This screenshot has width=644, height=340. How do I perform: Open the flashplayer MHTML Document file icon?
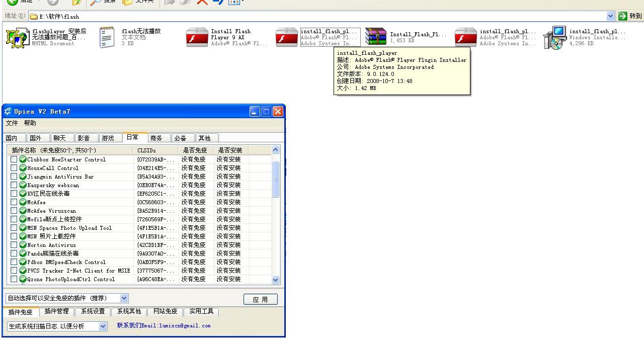click(17, 38)
